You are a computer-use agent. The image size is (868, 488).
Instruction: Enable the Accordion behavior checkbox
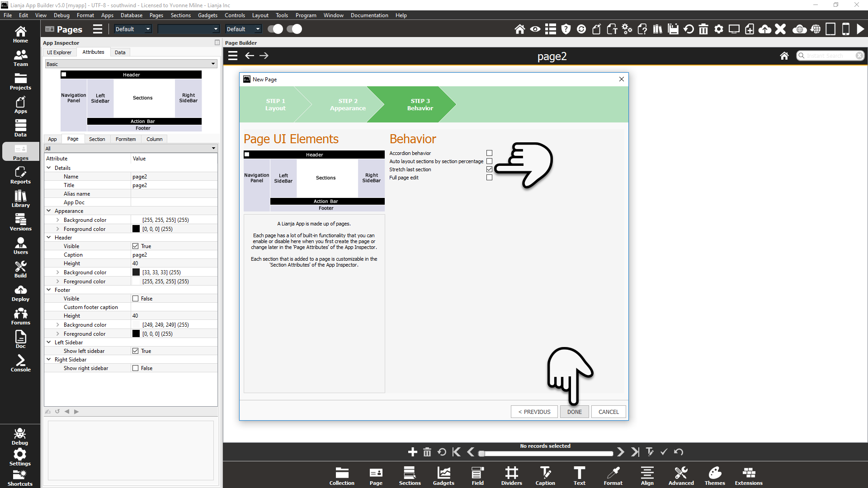coord(489,153)
